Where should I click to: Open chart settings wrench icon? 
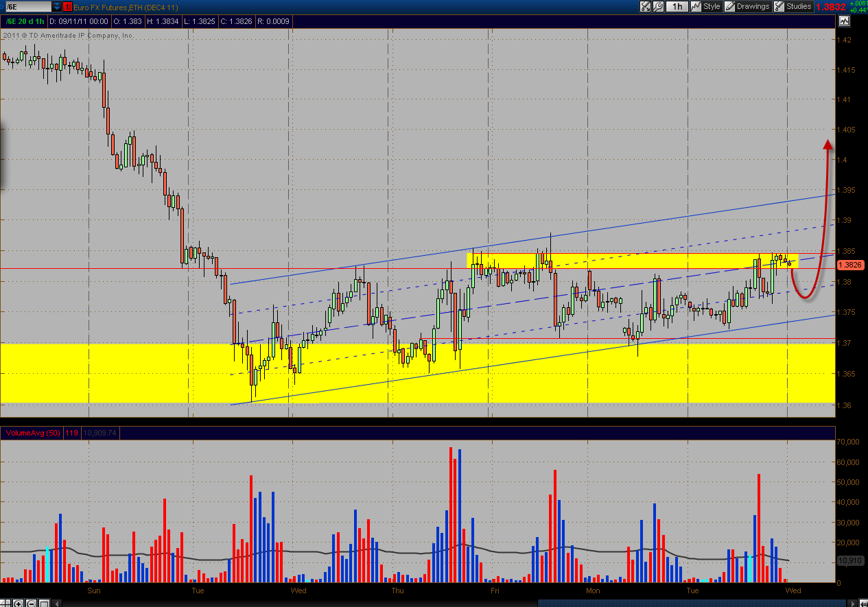[x=657, y=6]
